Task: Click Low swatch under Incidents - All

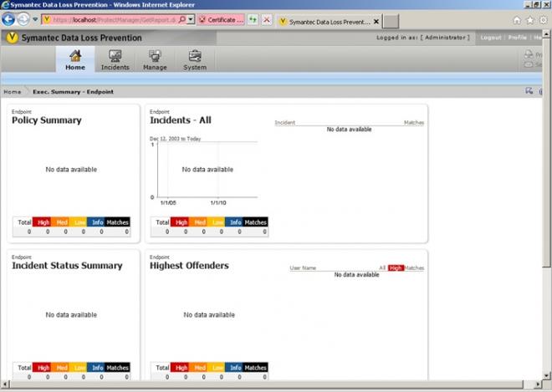Action: pyautogui.click(x=216, y=222)
